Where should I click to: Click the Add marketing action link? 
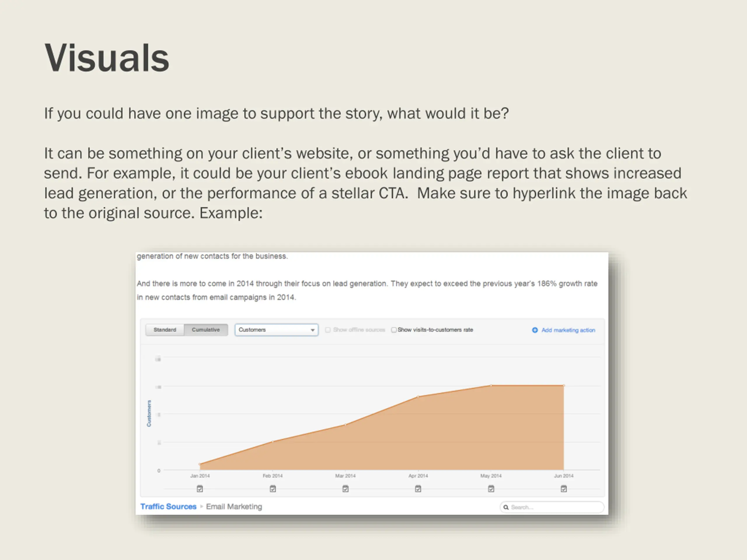coord(568,330)
